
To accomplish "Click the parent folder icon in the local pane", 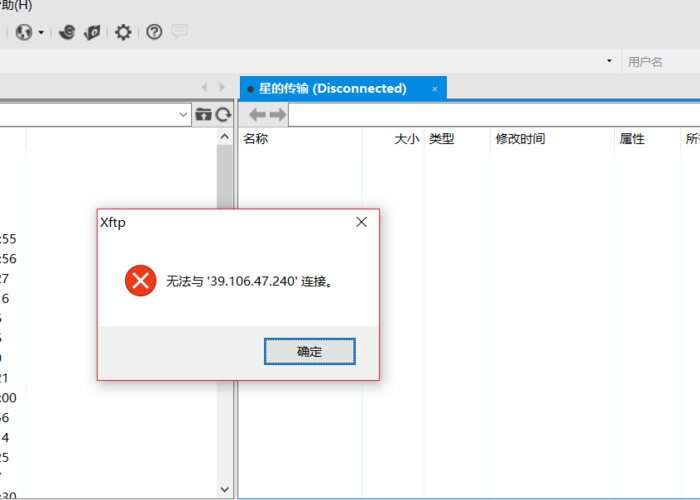I will [x=203, y=115].
